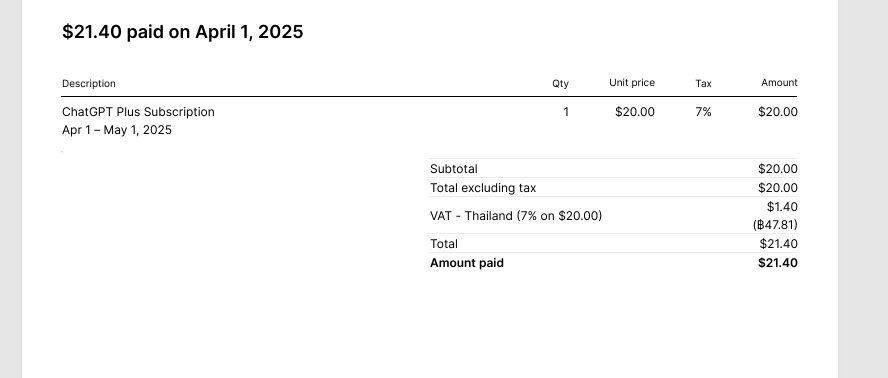This screenshot has height=378, width=888.
Task: Click the "$21.40 paid on April 1, 2025" heading
Action: click(x=182, y=32)
